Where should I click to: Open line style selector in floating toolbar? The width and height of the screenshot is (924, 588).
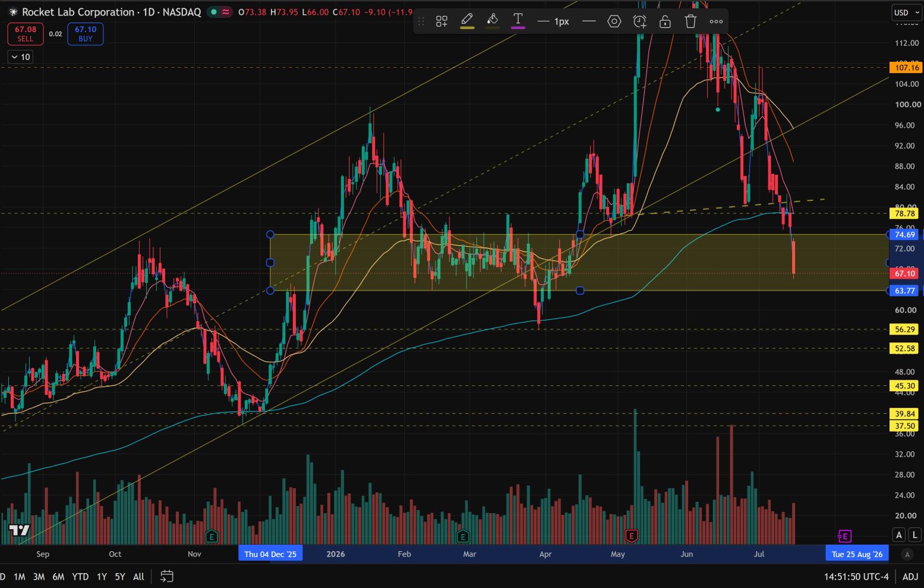pos(589,21)
